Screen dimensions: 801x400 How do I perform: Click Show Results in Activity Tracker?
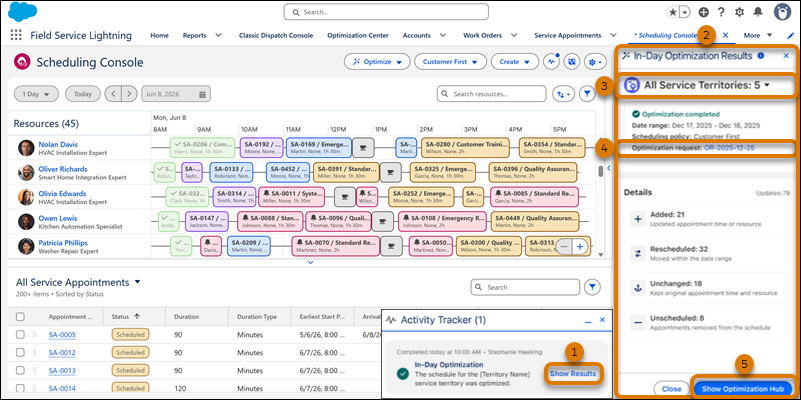pyautogui.click(x=573, y=373)
